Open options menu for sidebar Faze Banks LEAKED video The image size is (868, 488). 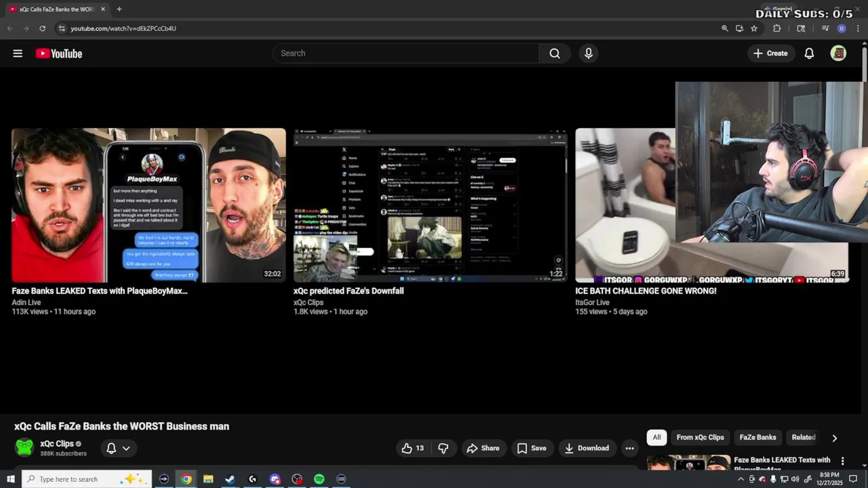(x=843, y=461)
